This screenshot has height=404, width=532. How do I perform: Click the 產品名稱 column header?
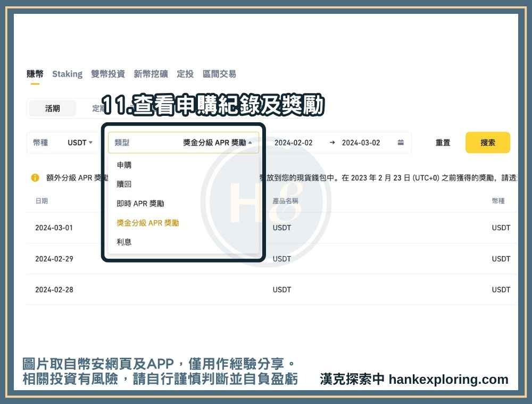tap(285, 201)
